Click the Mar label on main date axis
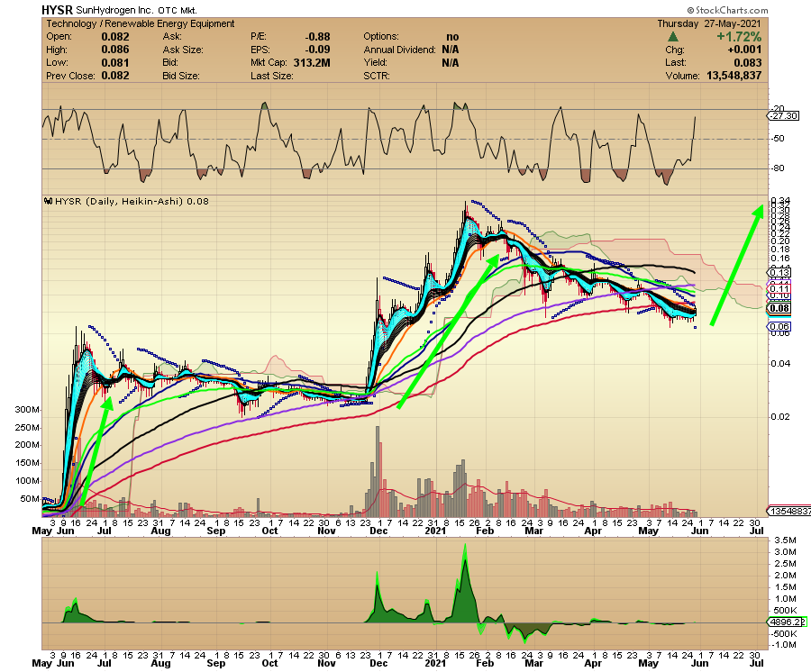 tap(534, 531)
